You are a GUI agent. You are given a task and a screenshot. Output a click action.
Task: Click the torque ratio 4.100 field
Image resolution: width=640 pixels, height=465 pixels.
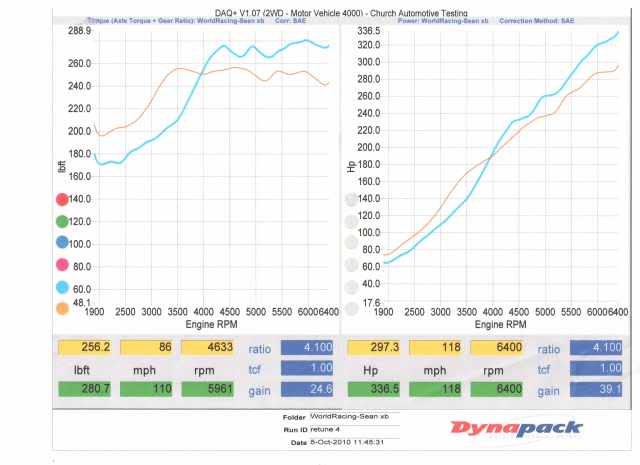(307, 348)
